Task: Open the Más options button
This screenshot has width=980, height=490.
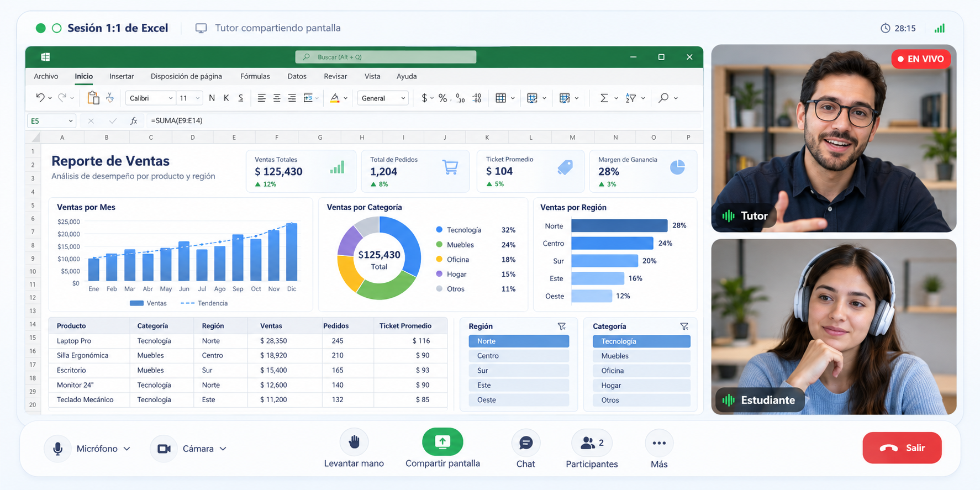Action: (x=659, y=443)
